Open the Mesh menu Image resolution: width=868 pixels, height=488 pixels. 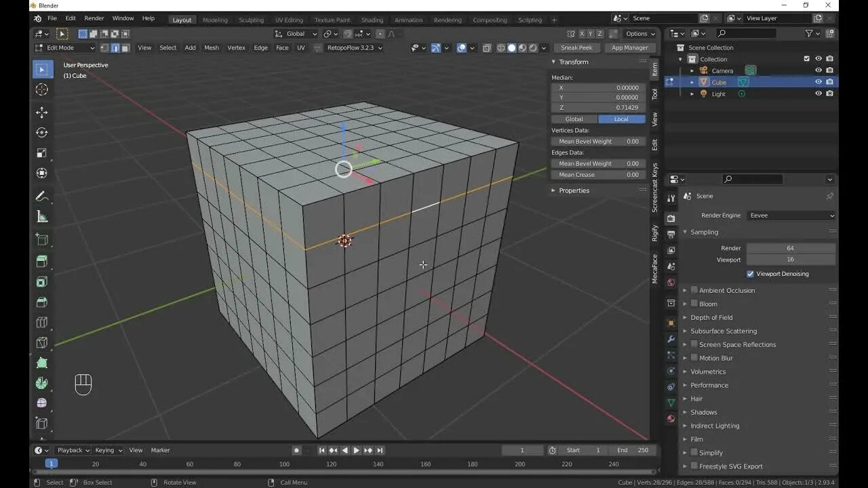point(212,47)
